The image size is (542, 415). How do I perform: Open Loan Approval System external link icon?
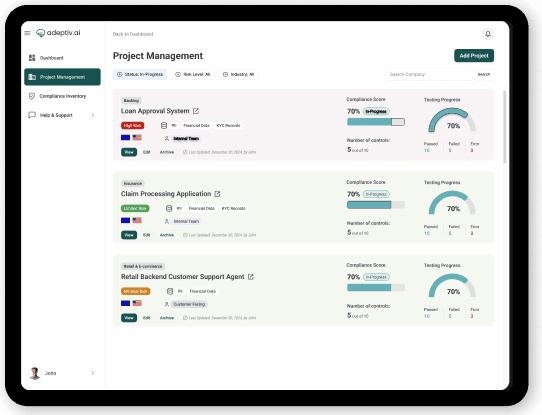[196, 111]
